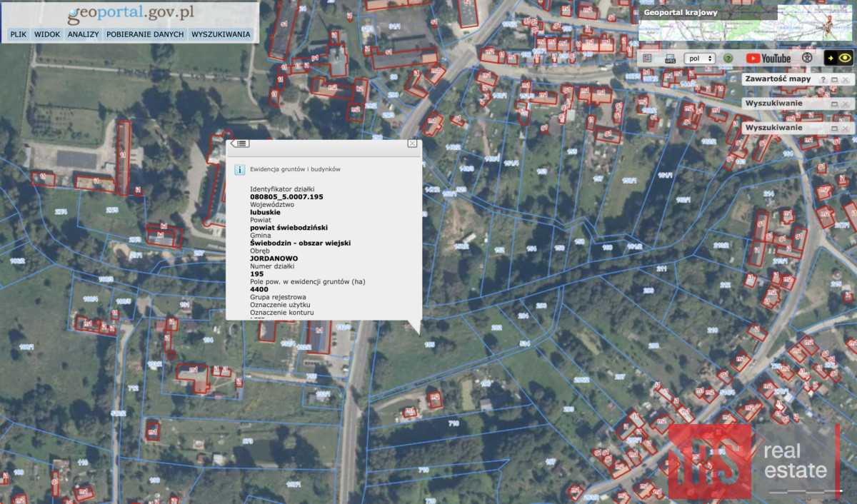
Task: Expand the 'pol' language dropdown
Action: coord(699,58)
